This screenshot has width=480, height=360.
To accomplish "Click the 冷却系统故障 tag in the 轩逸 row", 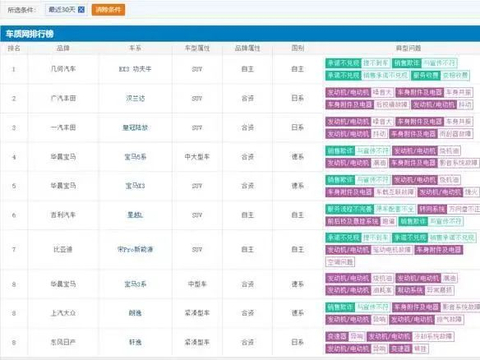I will [433, 336].
